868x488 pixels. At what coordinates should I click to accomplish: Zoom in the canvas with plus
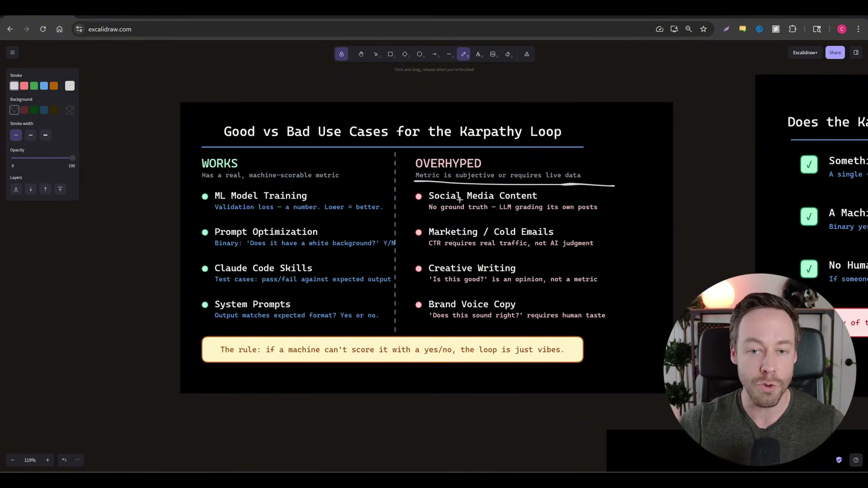[x=47, y=460]
